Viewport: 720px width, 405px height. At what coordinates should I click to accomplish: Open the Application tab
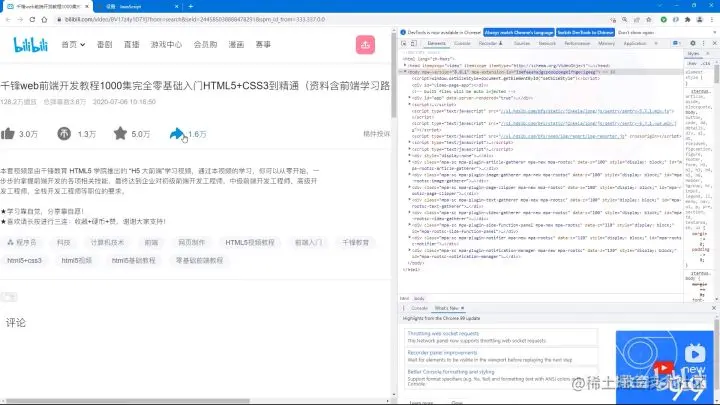point(635,43)
